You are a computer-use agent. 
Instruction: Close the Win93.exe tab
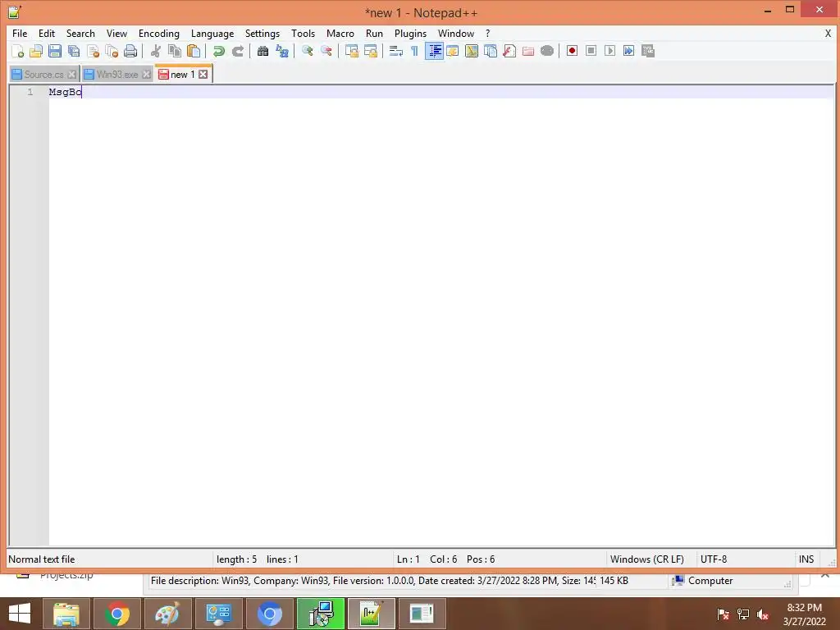pyautogui.click(x=146, y=75)
